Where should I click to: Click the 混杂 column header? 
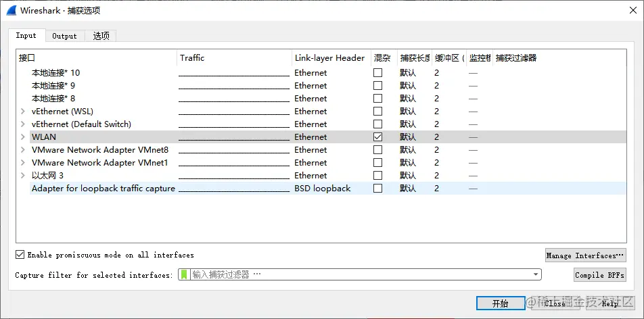coord(384,58)
